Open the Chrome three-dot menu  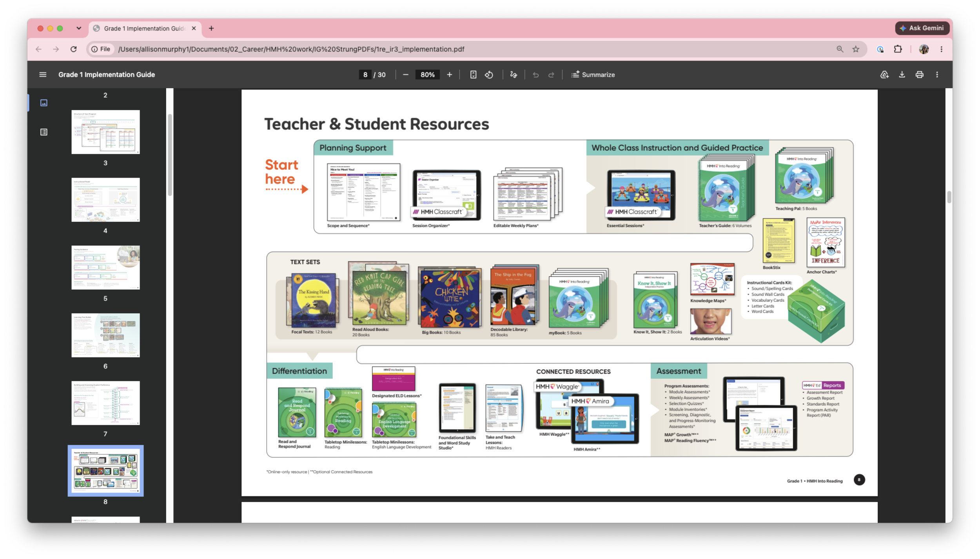coord(941,49)
